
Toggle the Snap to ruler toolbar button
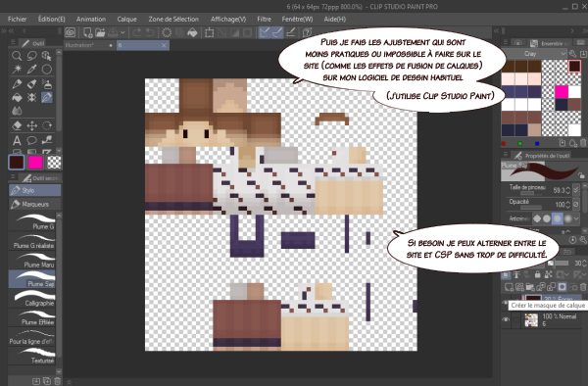[264, 32]
